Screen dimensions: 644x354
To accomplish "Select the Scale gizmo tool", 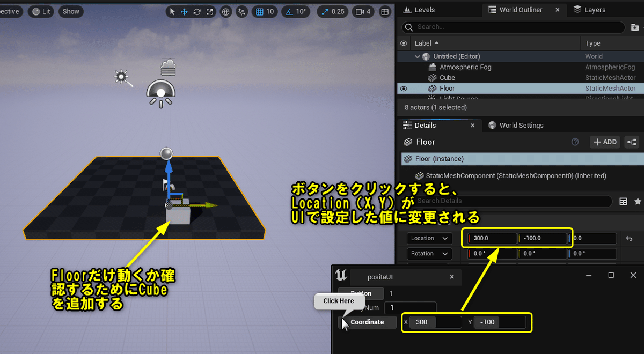I will pos(209,11).
